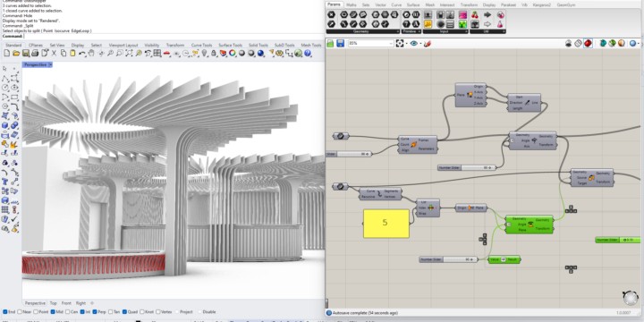Save the Grasshopper file with blue floppy icon
This screenshot has width=644, height=322.
[x=340, y=43]
